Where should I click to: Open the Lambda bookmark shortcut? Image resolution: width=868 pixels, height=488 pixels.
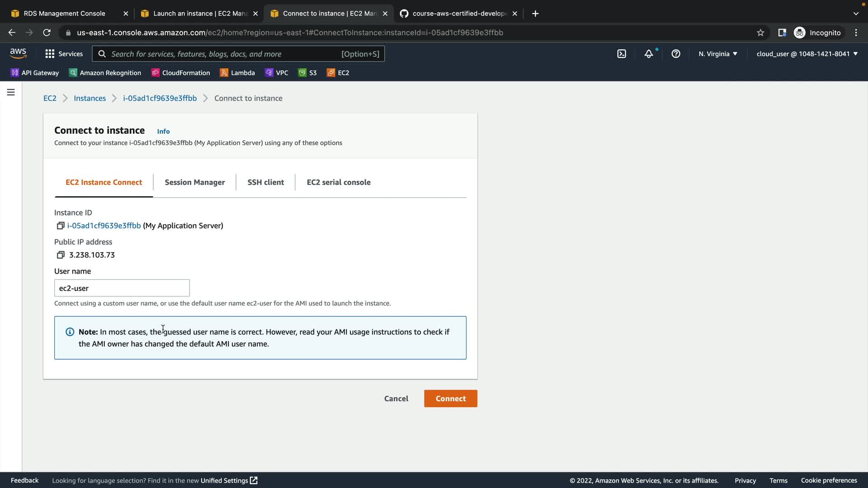pyautogui.click(x=237, y=73)
